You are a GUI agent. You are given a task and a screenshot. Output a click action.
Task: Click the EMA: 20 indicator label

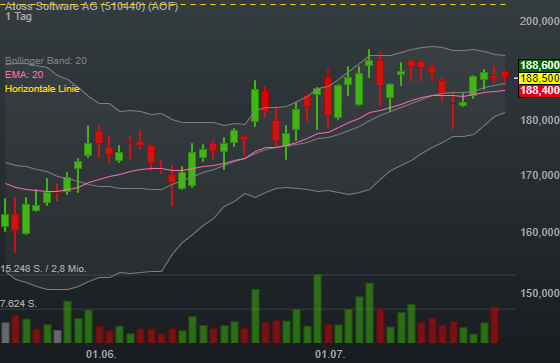(x=24, y=75)
